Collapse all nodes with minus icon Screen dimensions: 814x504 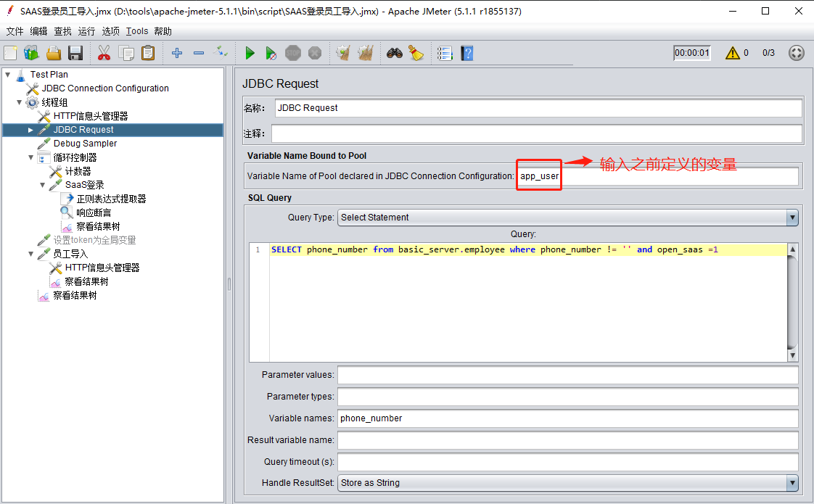coord(199,53)
